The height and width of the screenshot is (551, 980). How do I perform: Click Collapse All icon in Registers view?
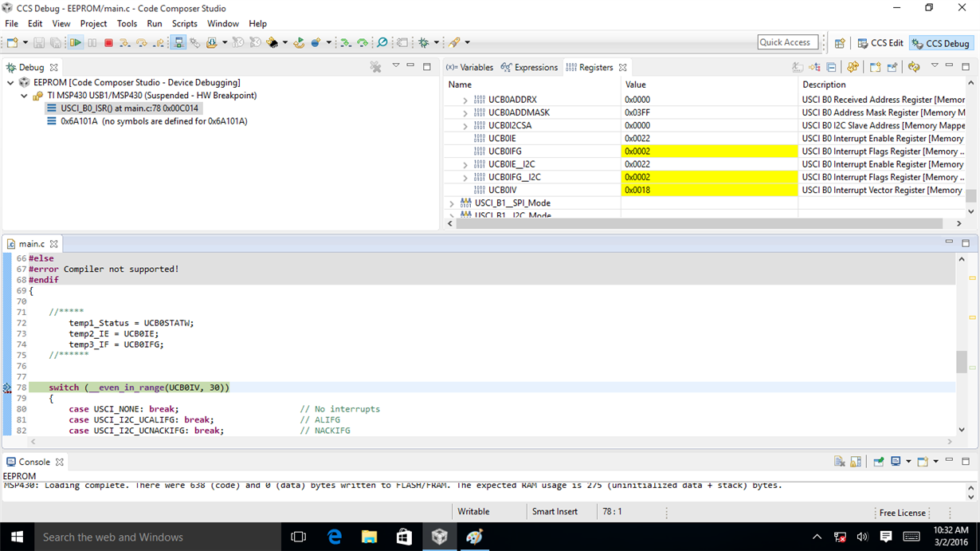[831, 67]
